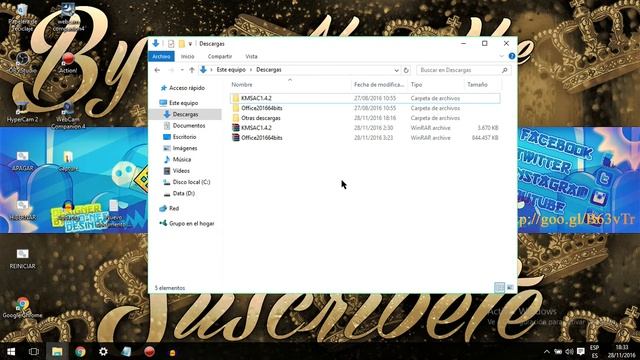The image size is (640, 360).
Task: Open the REINICIAR desktop shortcut
Action: [22, 259]
